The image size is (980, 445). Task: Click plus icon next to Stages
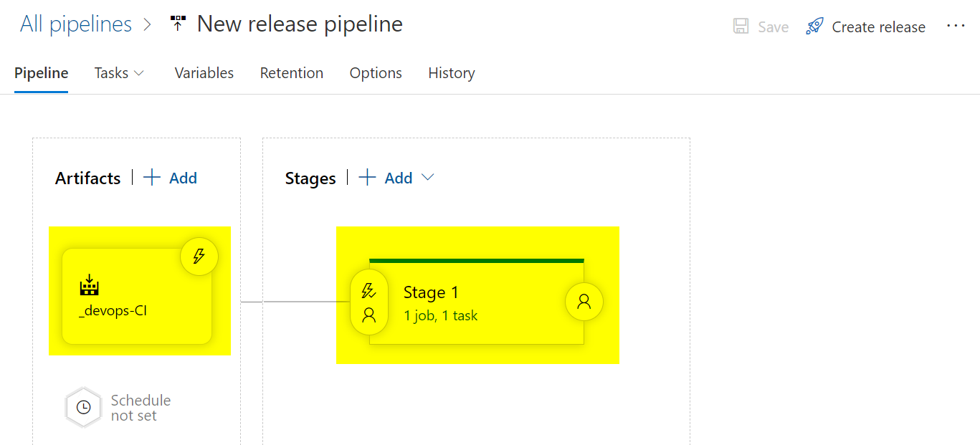pos(367,178)
